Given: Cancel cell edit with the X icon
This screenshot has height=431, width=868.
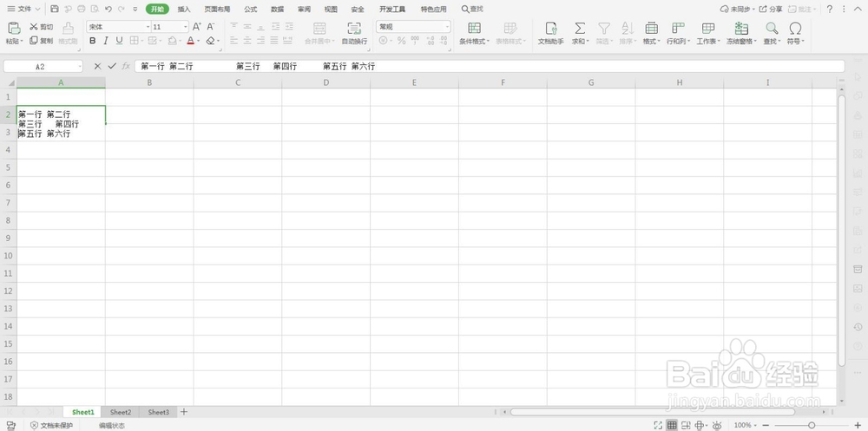Looking at the screenshot, I should tap(97, 67).
